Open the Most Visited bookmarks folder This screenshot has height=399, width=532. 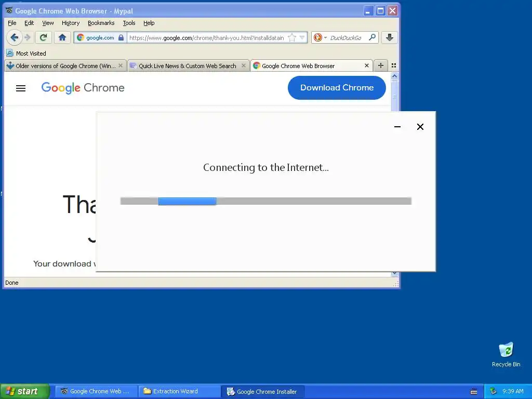point(26,54)
